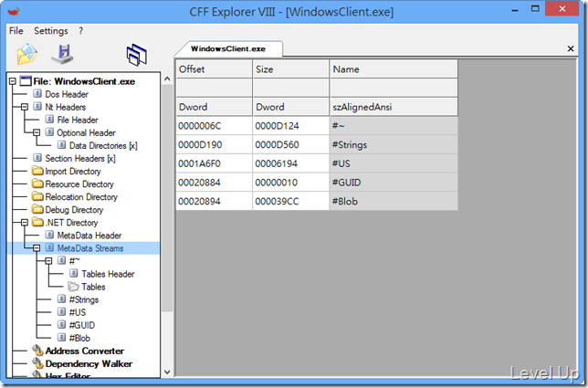Image resolution: width=588 pixels, height=388 pixels.
Task: Select the .NET Directory folder
Action: pos(71,223)
